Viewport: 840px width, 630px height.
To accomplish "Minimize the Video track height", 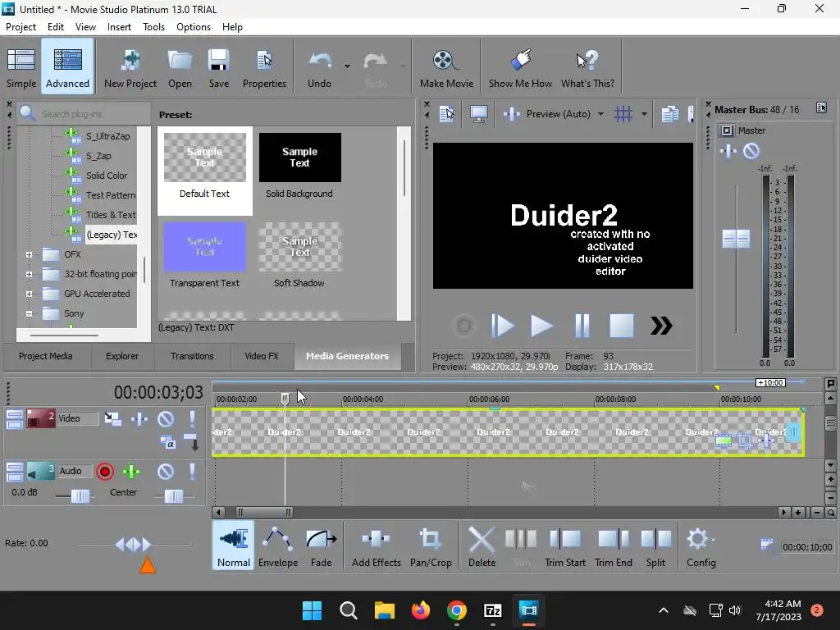I will pos(15,419).
